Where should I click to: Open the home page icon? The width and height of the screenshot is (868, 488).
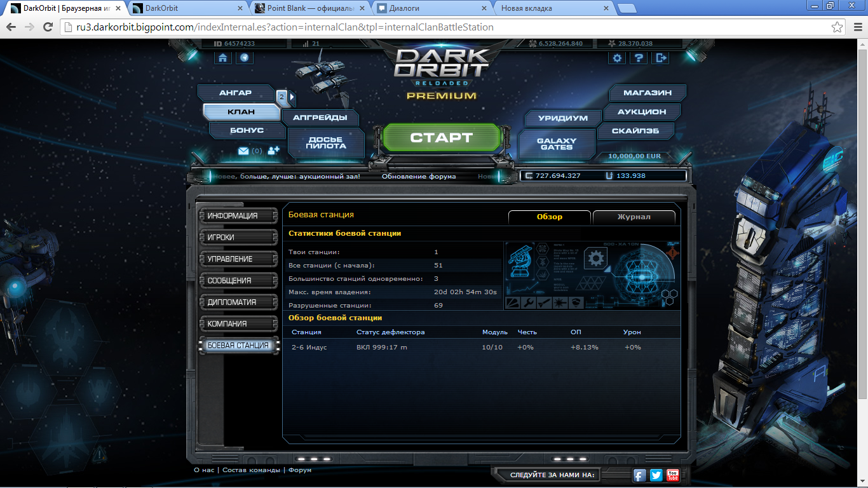(x=222, y=58)
